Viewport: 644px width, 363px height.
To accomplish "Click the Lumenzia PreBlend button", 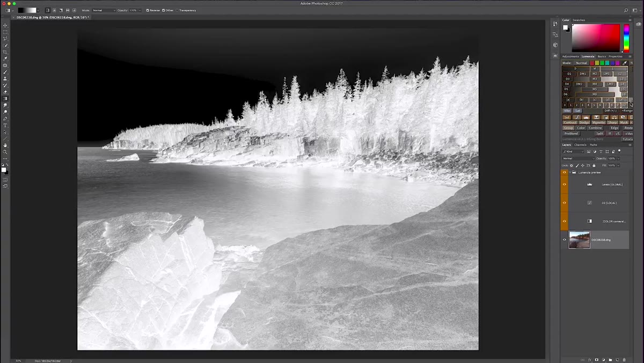I will [x=571, y=134].
